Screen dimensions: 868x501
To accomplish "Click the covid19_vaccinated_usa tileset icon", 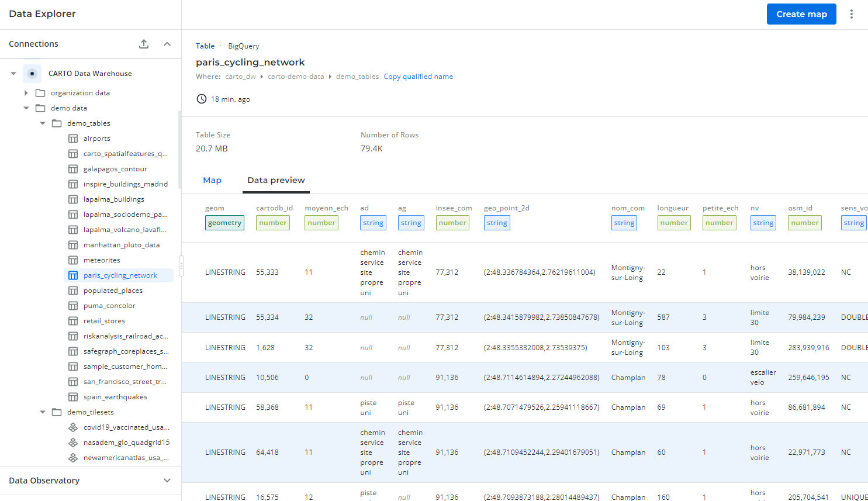I will (x=73, y=427).
